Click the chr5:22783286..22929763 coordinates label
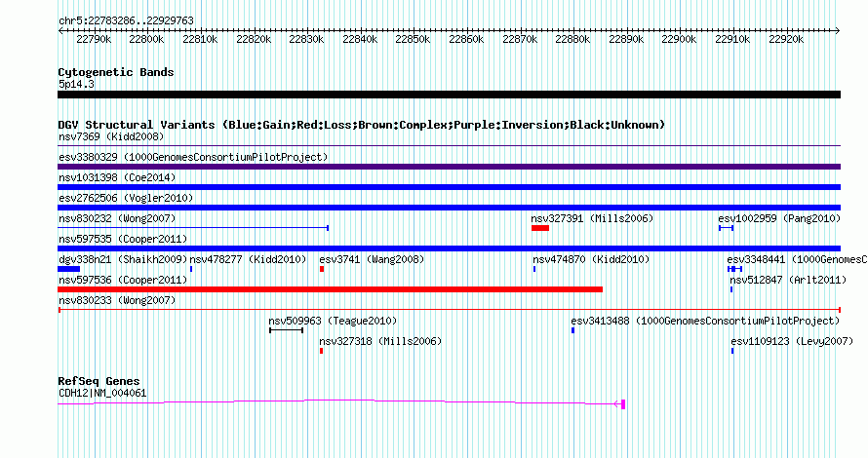 point(126,20)
